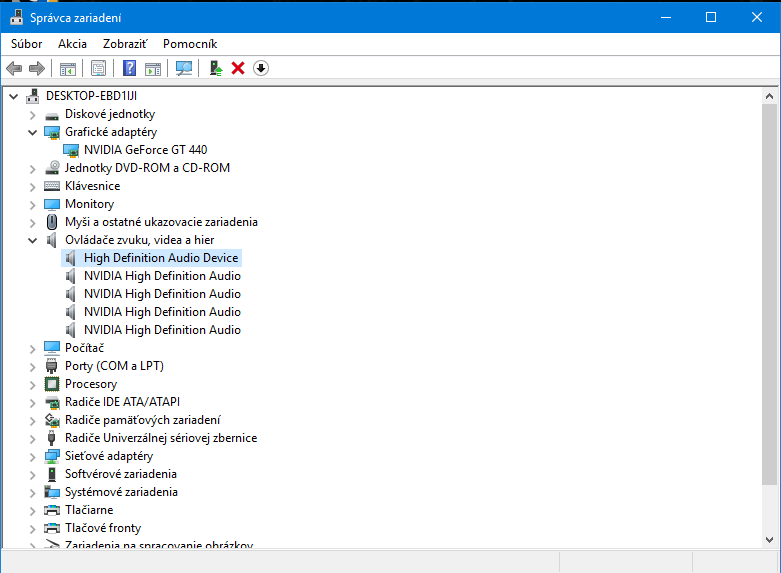
Task: Click the red X uninstall device icon
Action: pyautogui.click(x=238, y=68)
